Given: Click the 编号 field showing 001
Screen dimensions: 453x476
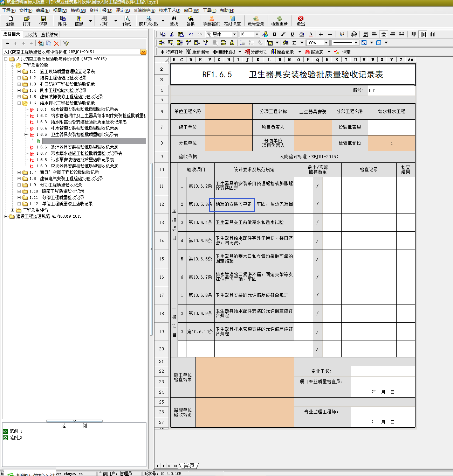Looking at the screenshot, I should point(391,90).
